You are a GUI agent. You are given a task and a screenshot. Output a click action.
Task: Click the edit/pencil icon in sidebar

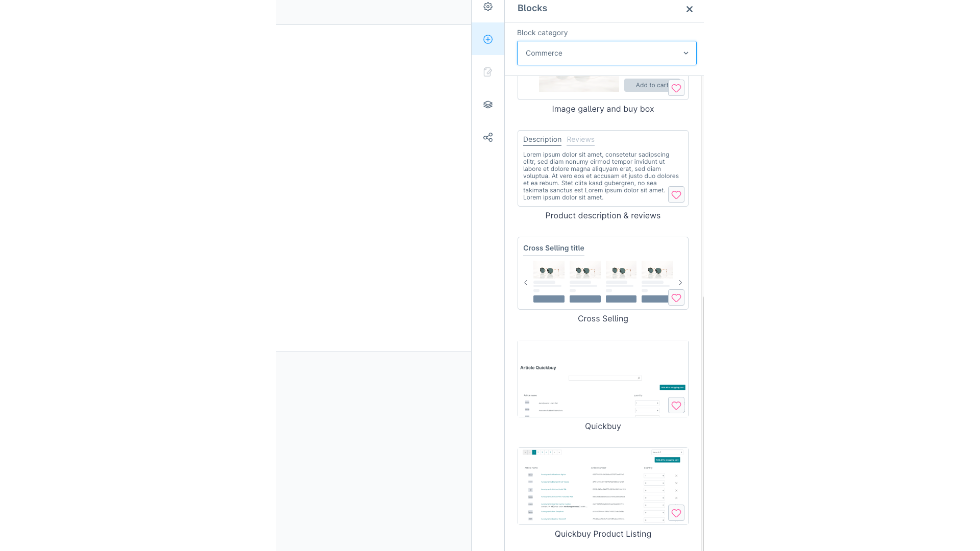pos(488,72)
